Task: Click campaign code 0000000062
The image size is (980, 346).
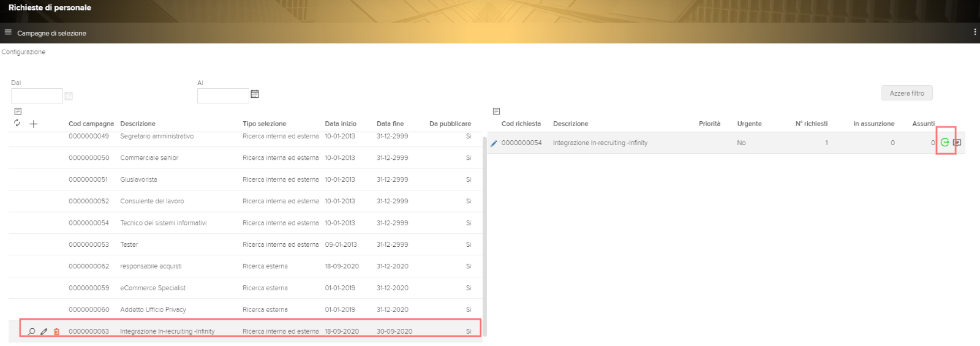Action: (89, 266)
